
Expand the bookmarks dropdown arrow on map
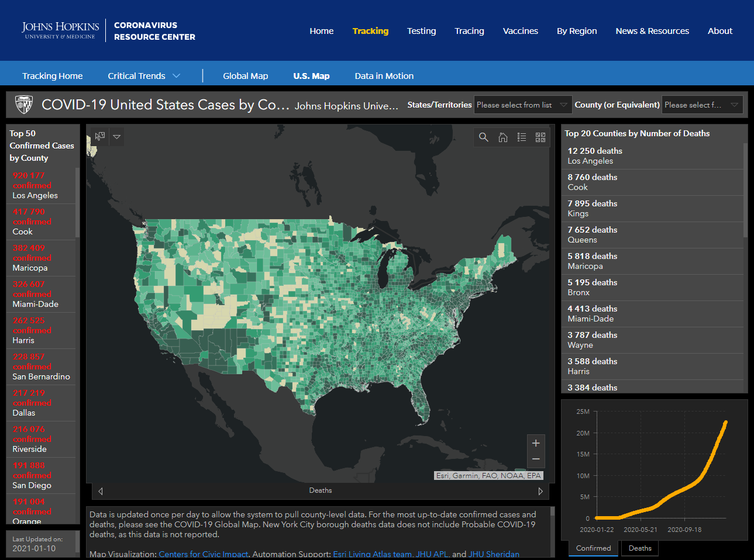[x=117, y=137]
